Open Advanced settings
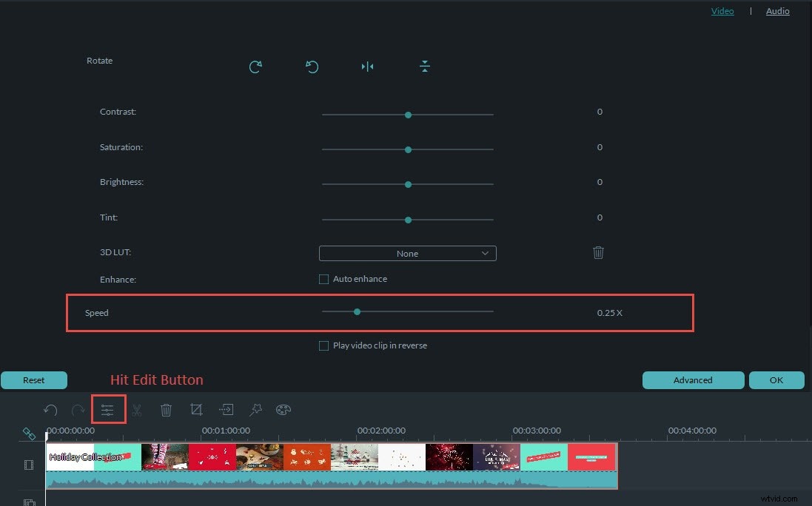The image size is (812, 506). (x=693, y=379)
